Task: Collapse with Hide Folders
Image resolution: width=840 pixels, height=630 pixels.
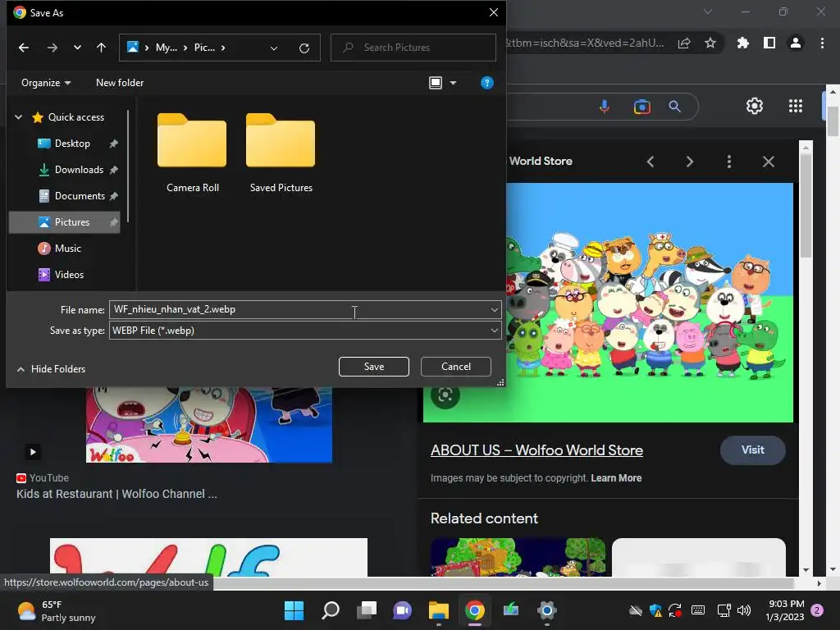Action: point(52,368)
